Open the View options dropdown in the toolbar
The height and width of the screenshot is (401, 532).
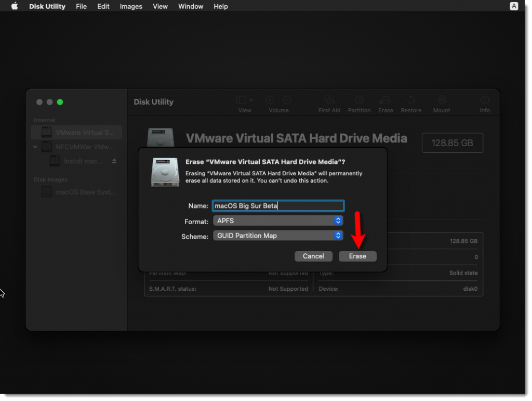tap(244, 100)
